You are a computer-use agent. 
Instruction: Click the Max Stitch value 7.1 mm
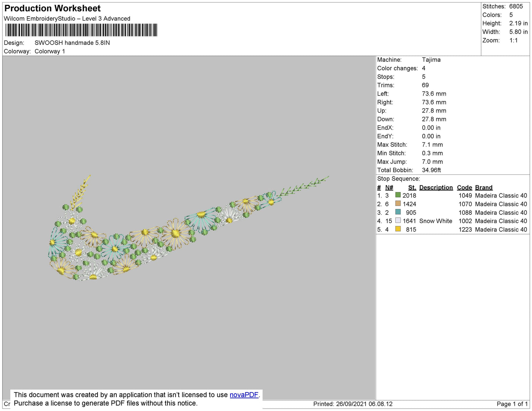pyautogui.click(x=432, y=145)
